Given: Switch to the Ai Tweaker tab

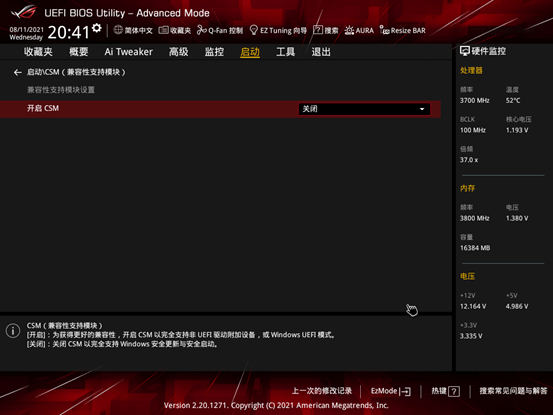Looking at the screenshot, I should click(x=128, y=52).
